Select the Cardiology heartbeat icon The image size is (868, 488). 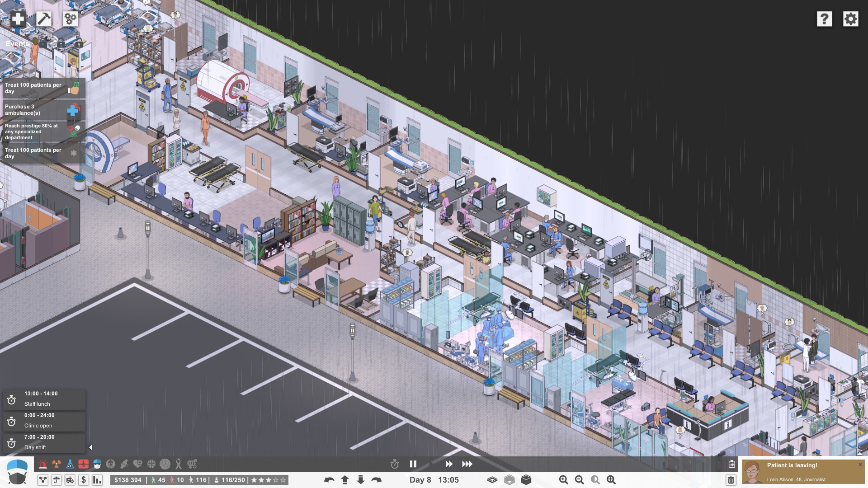[x=84, y=464]
